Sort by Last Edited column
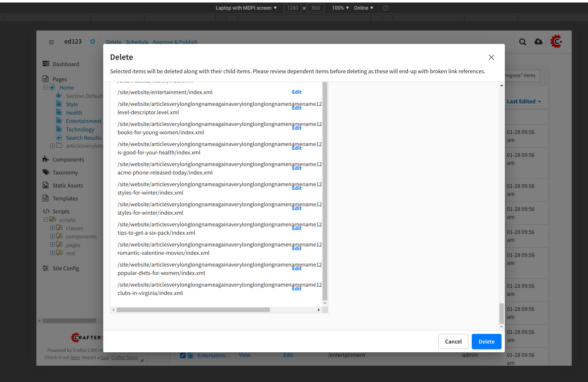The height and width of the screenshot is (382, 588). click(524, 101)
